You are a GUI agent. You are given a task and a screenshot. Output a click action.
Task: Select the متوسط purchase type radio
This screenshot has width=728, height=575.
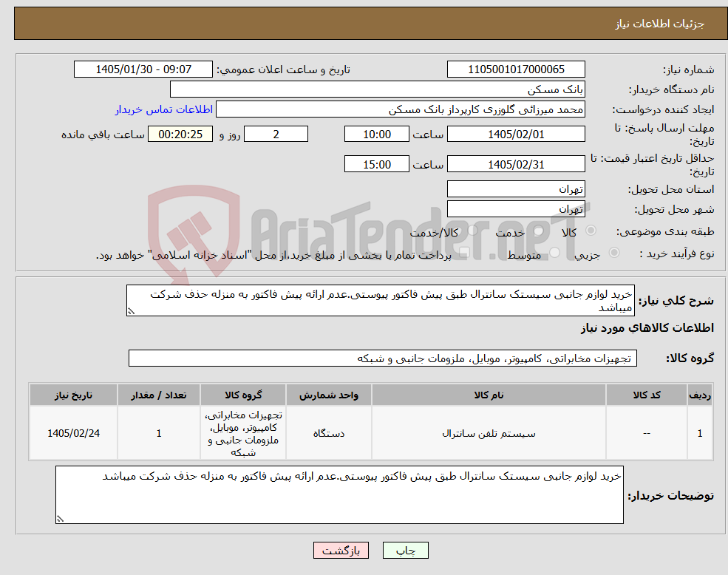[555, 253]
